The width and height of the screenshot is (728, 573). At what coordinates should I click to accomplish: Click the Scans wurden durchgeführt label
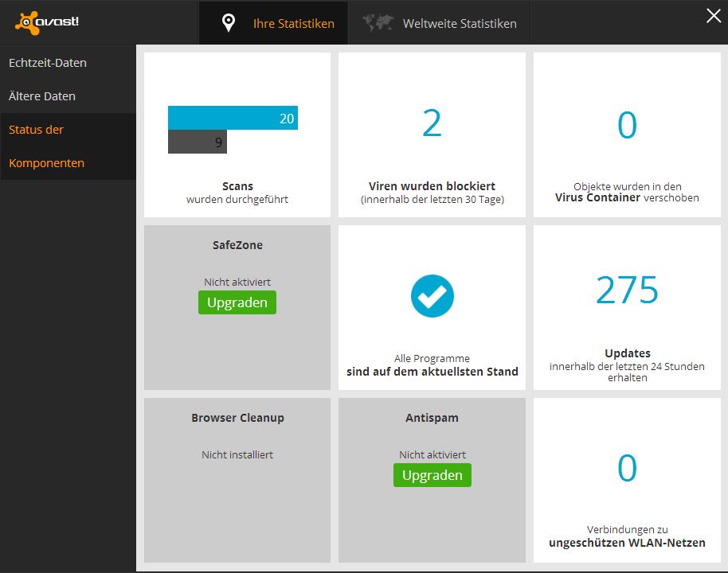click(237, 193)
